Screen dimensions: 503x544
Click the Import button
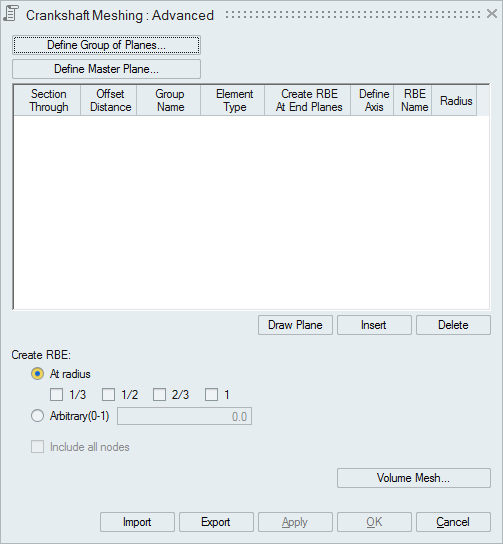pyautogui.click(x=137, y=522)
